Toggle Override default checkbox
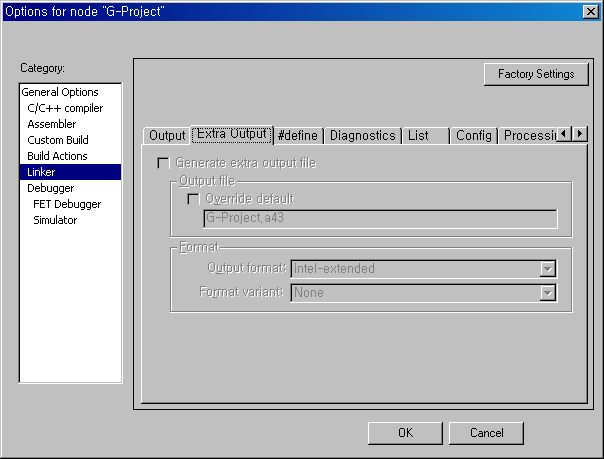The image size is (604, 459). click(193, 199)
